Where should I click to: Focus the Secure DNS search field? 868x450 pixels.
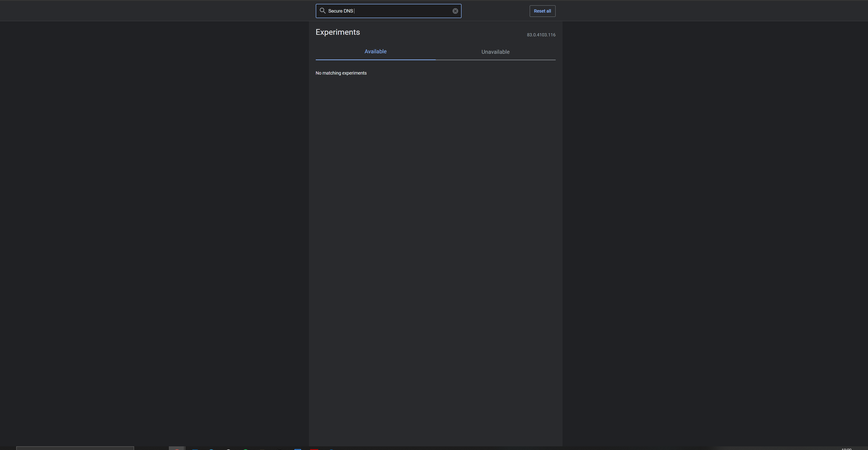pyautogui.click(x=398, y=11)
